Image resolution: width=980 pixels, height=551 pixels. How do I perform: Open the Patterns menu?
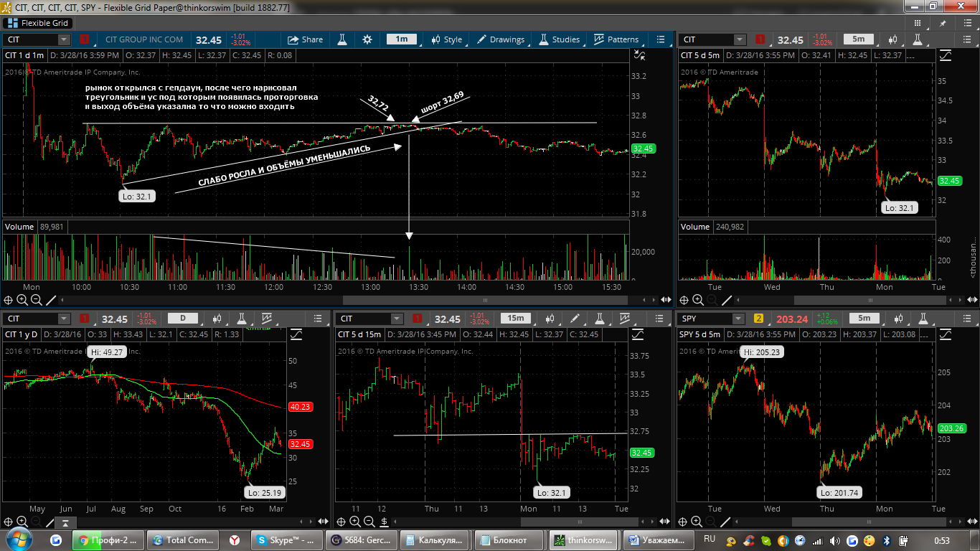616,39
